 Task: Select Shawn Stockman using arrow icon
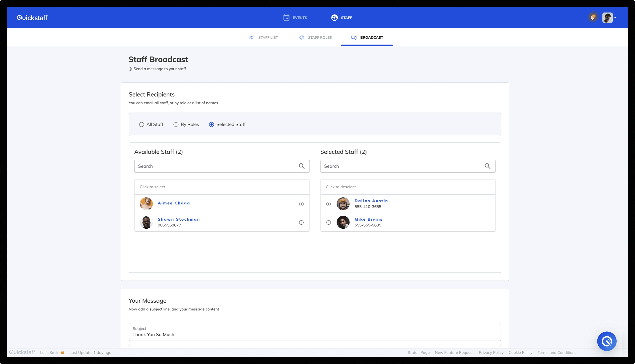tap(301, 222)
